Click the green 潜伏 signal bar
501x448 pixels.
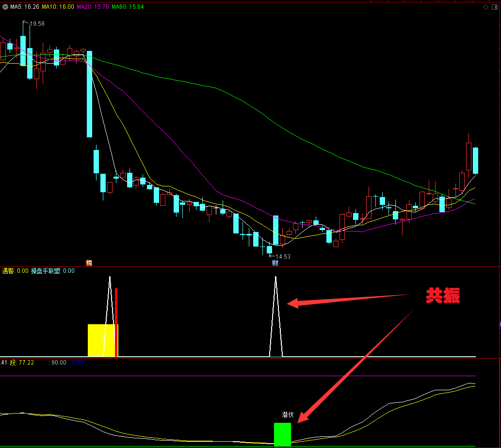coord(282,434)
